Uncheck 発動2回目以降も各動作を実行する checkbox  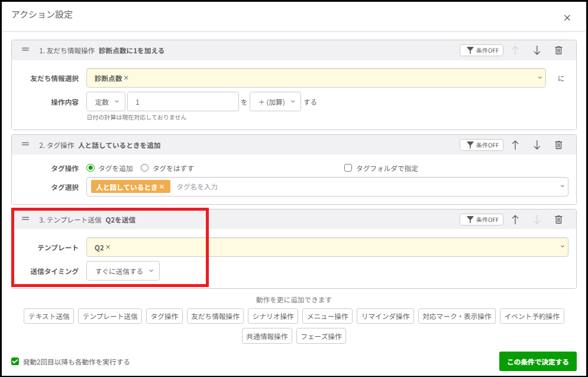click(15, 362)
